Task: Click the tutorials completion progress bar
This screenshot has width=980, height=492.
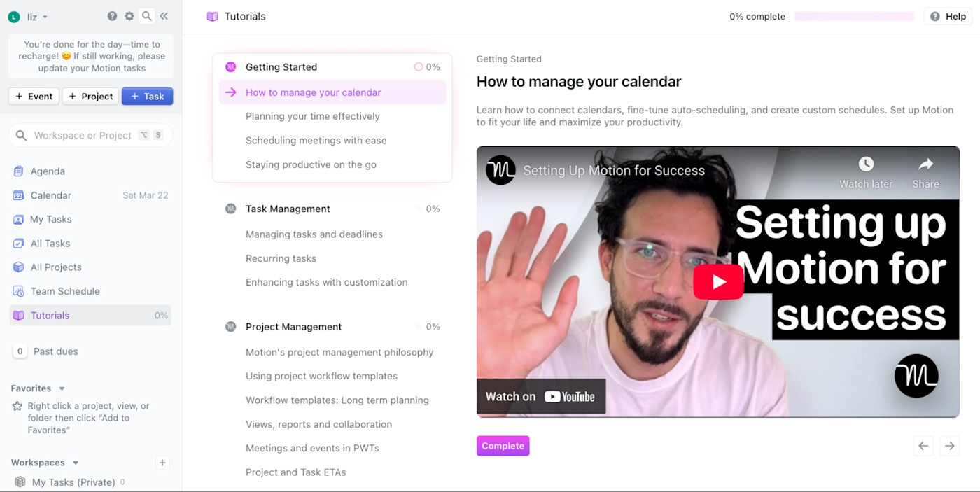Action: pyautogui.click(x=854, y=17)
